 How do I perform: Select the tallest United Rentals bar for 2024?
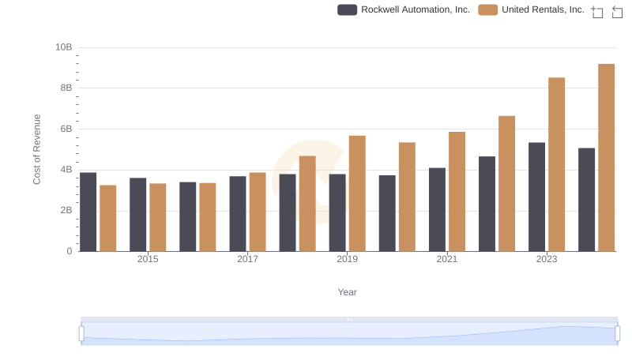606,157
